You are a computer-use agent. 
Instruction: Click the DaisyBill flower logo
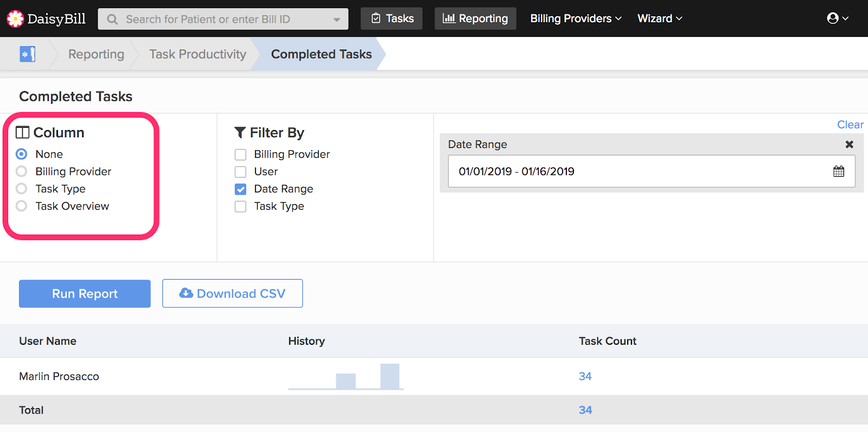[15, 19]
